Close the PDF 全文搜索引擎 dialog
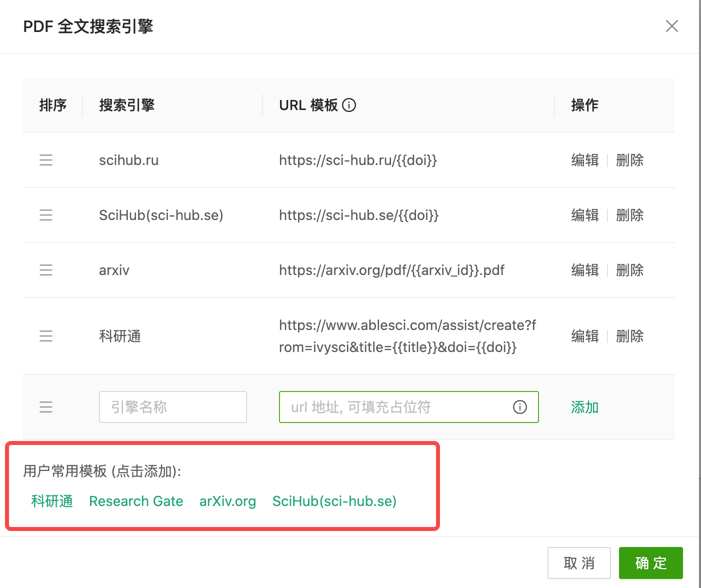Image resolution: width=701 pixels, height=588 pixels. pos(672,26)
